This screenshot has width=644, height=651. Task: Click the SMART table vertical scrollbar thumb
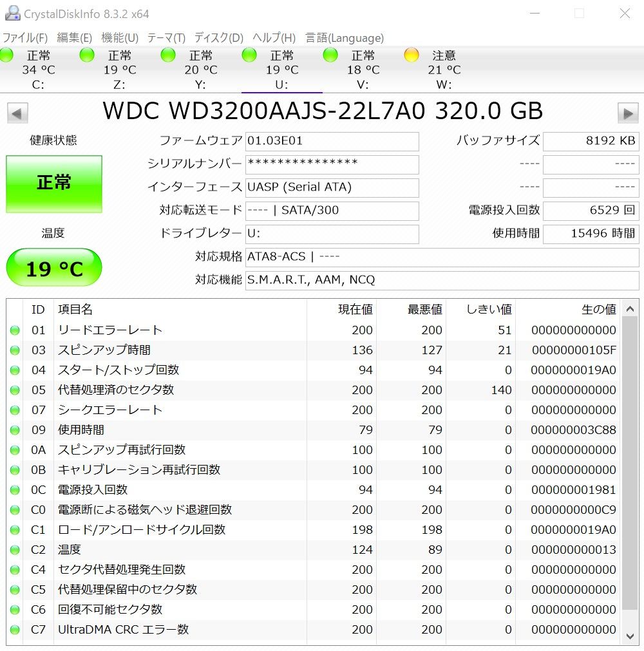pyautogui.click(x=629, y=464)
